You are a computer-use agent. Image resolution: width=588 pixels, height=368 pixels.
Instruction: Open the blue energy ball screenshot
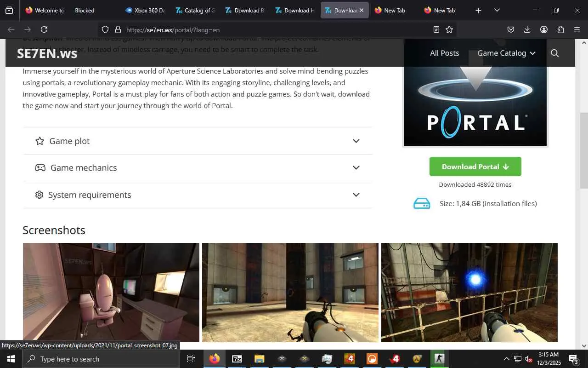pyautogui.click(x=469, y=293)
